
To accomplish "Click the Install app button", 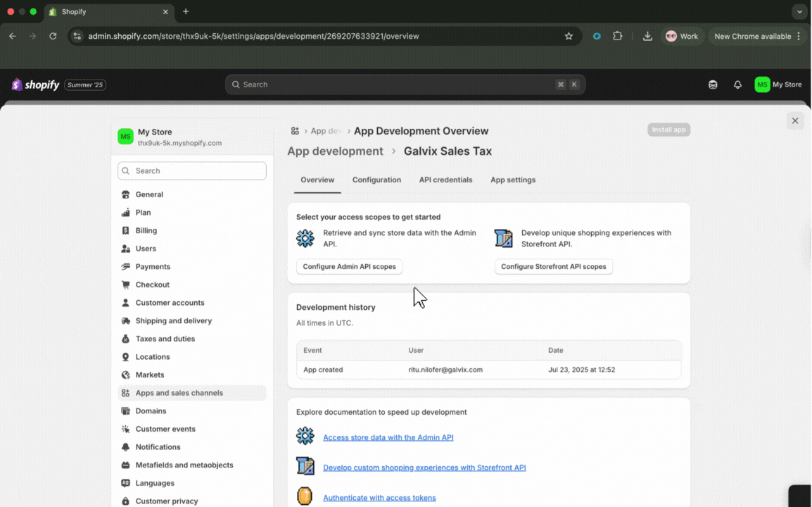I will click(x=668, y=130).
